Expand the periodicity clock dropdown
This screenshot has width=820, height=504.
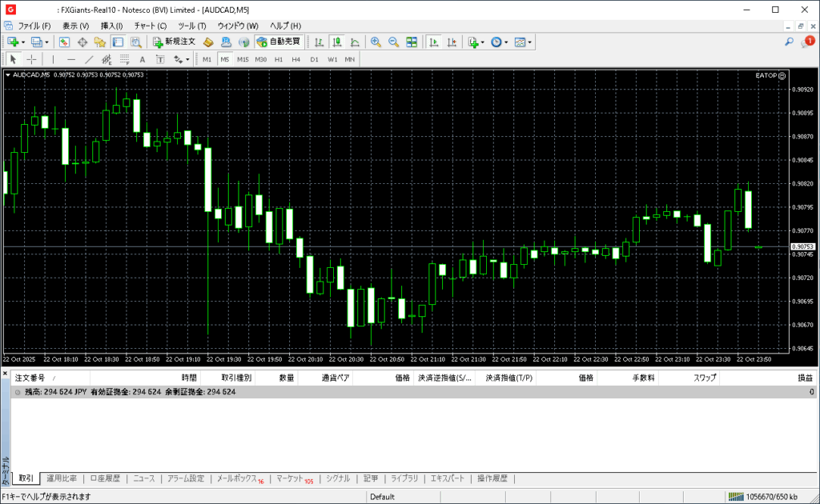tap(506, 42)
